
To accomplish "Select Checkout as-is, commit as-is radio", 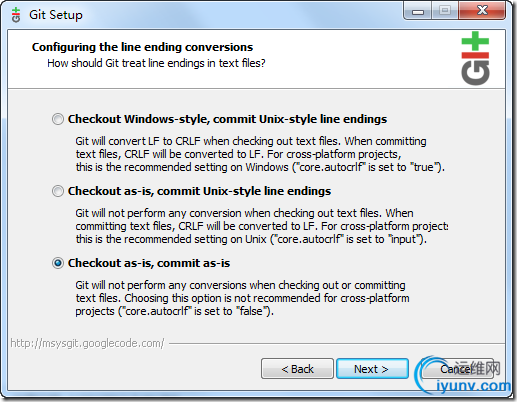I will pyautogui.click(x=58, y=263).
